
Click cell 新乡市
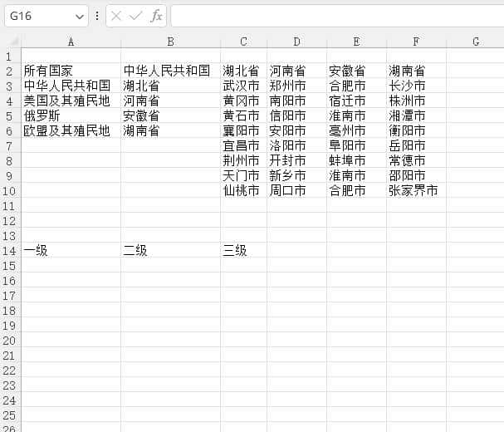[296, 175]
